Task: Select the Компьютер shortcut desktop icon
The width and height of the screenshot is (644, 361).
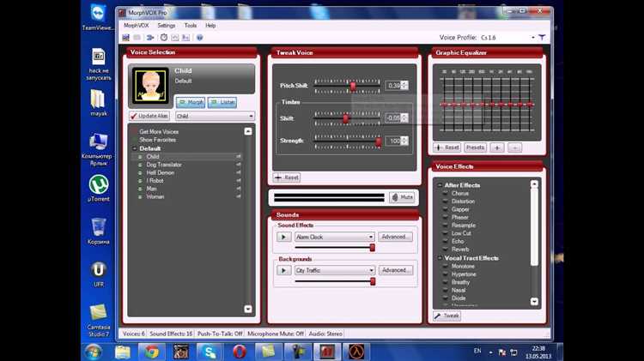Action: point(97,149)
